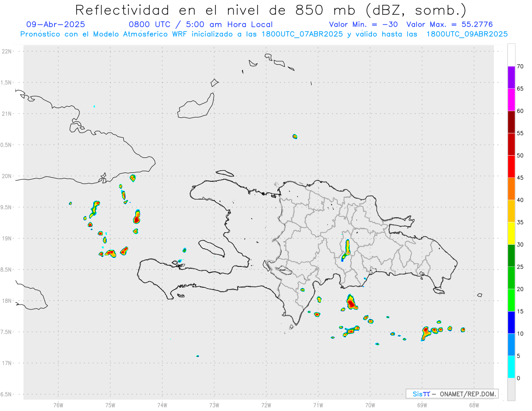The image size is (532, 411).
Task: Click the '72W' longitude label
Action: pyautogui.click(x=266, y=405)
